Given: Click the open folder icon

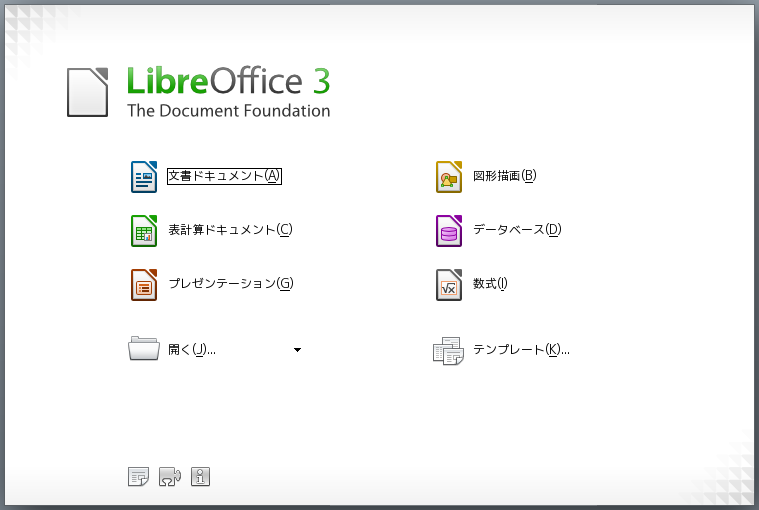Looking at the screenshot, I should click(144, 349).
